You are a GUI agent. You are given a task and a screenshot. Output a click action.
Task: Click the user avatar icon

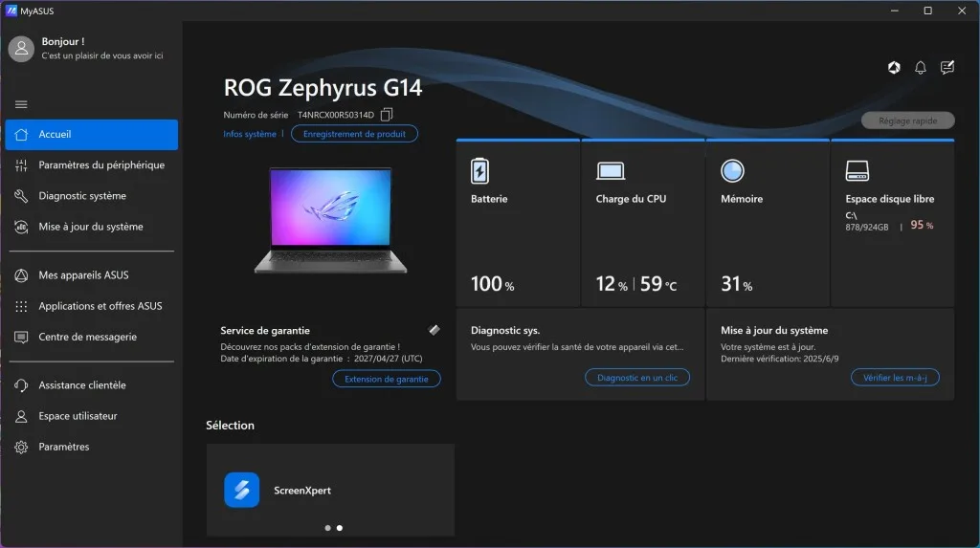[21, 48]
